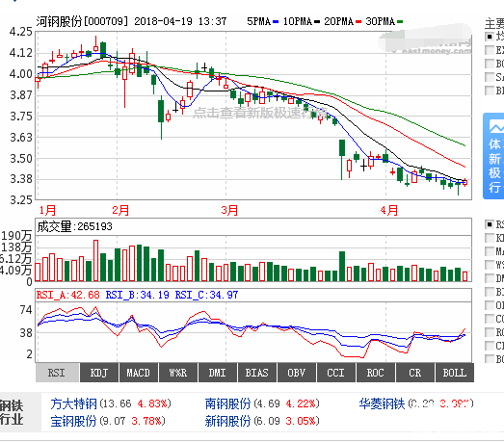Viewport: 504px width, 442px height.
Task: Open the 宝钢股份 stock link
Action: click(x=73, y=421)
